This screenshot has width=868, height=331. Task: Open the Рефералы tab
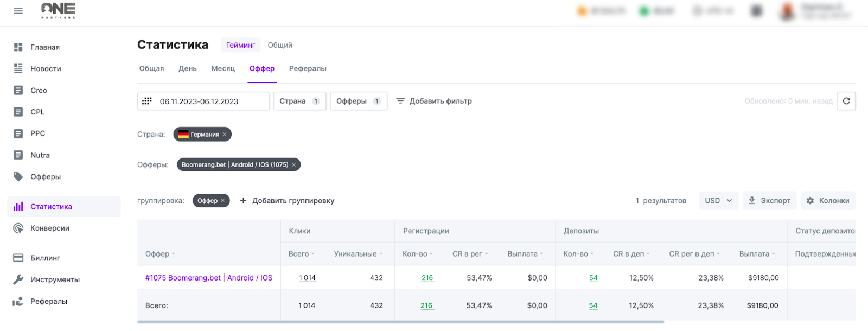(x=308, y=68)
